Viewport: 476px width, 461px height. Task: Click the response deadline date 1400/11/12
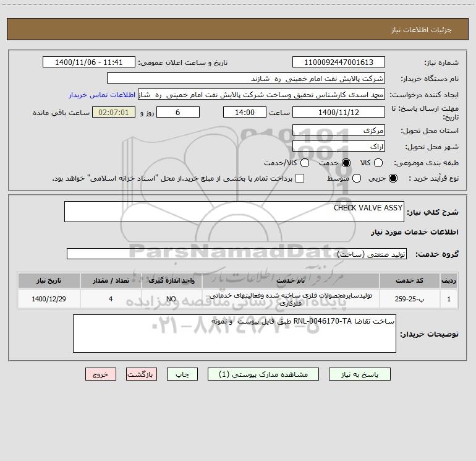coord(339,112)
